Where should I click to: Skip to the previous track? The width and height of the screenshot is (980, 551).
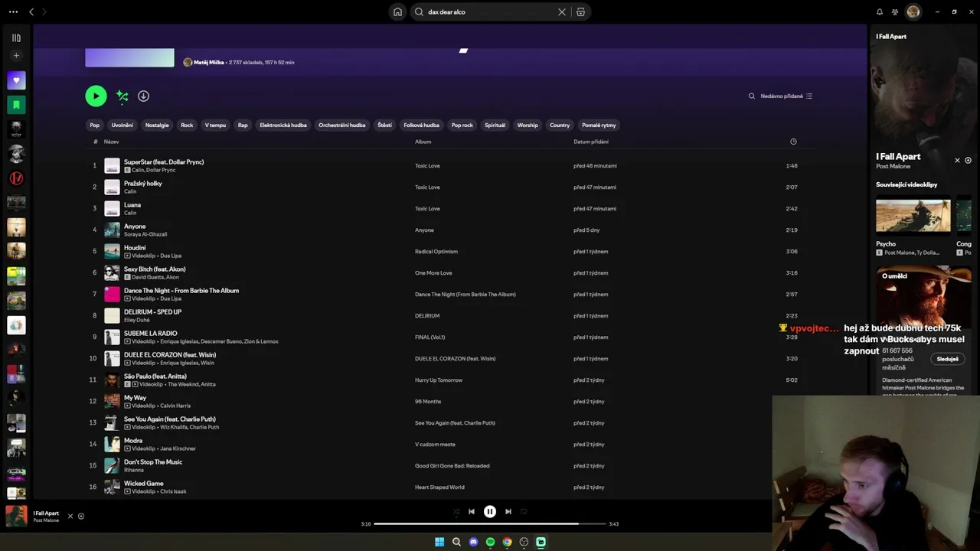click(472, 512)
